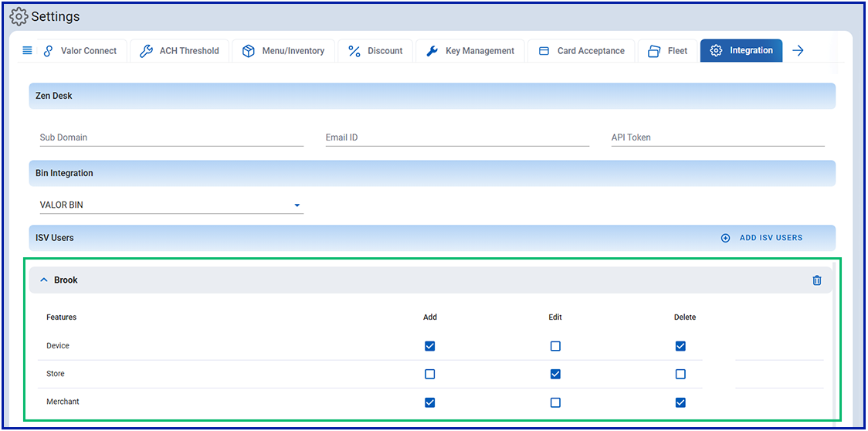Click the Store row label
Viewport: 868px width, 431px height.
point(56,374)
